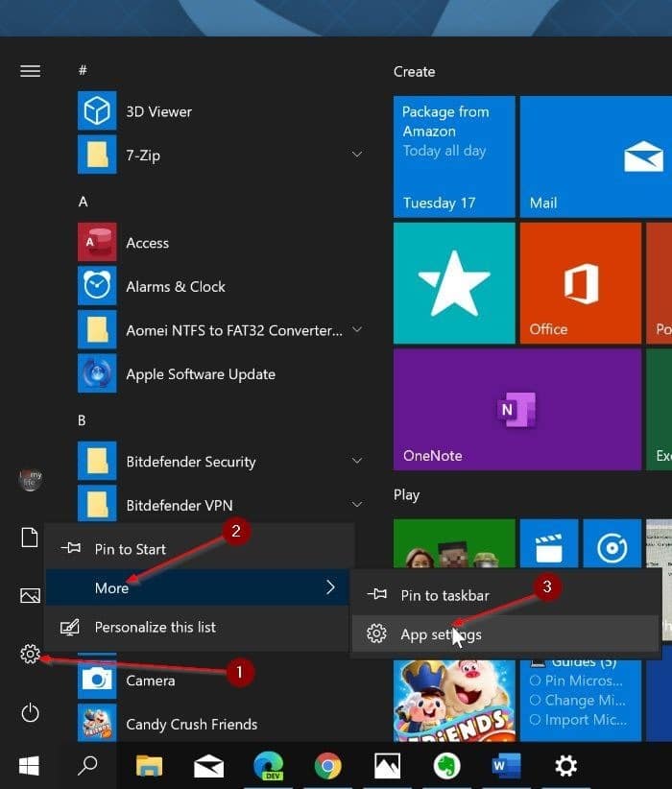The width and height of the screenshot is (672, 789).
Task: Select App settings in submenu
Action: [505, 634]
